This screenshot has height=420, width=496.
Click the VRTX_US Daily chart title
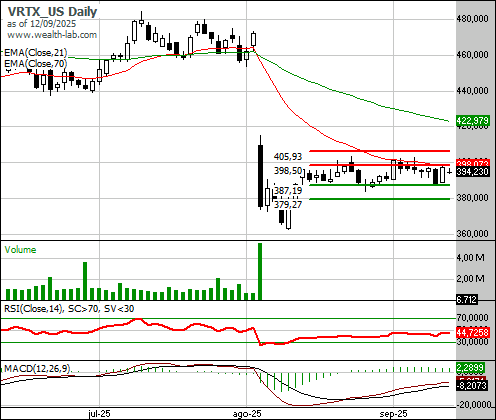pyautogui.click(x=52, y=12)
